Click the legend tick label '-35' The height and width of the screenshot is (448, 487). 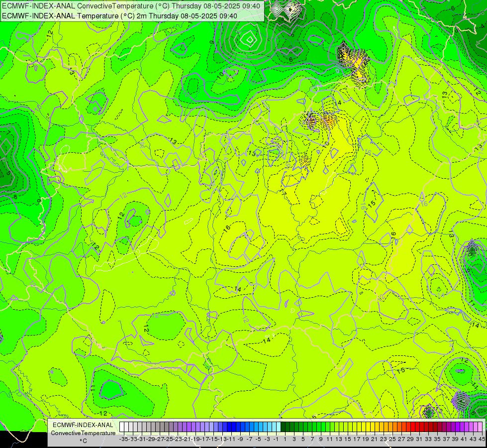click(124, 439)
